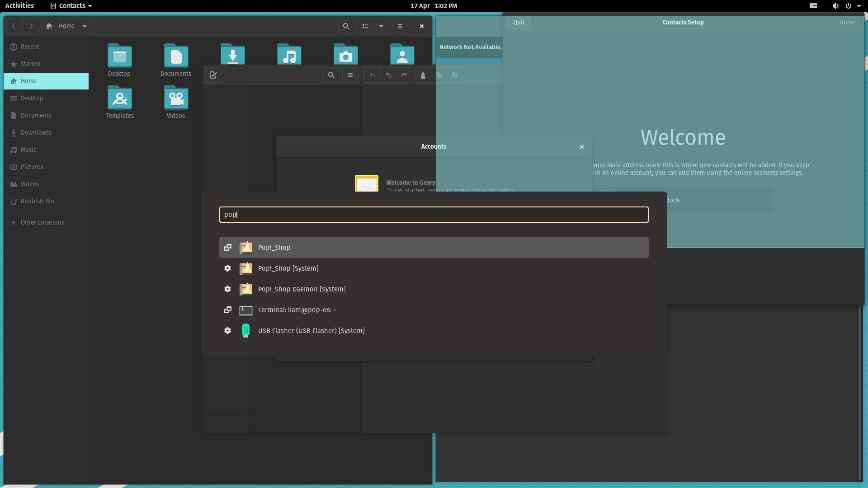The image size is (868, 488).
Task: Select the Pop!_Shop Daemon [System] result
Action: (434, 289)
